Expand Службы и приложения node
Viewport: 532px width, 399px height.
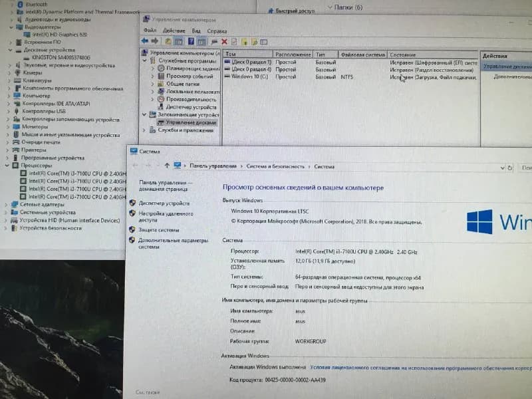144,130
